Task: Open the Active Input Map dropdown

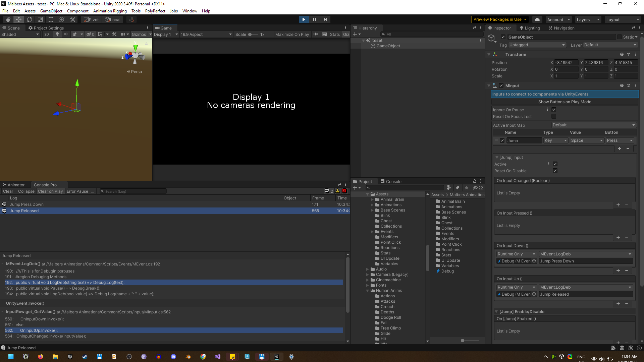Action: (593, 125)
